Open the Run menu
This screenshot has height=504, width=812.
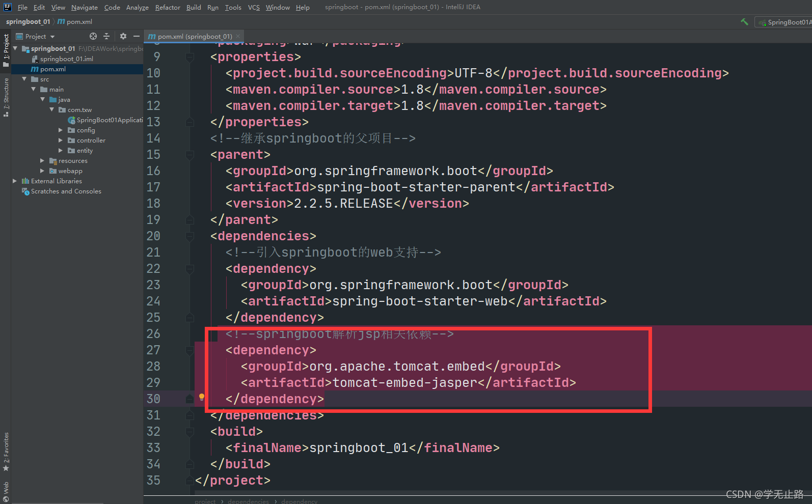[x=213, y=7]
